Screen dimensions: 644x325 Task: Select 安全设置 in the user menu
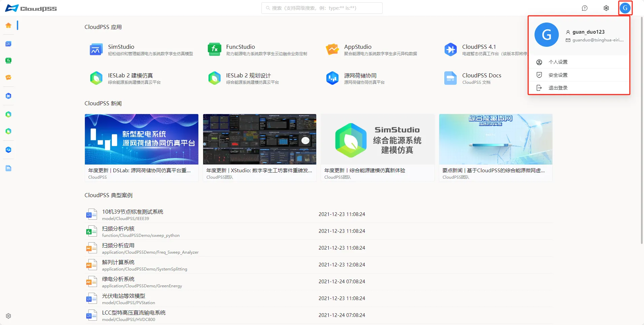tap(579, 75)
